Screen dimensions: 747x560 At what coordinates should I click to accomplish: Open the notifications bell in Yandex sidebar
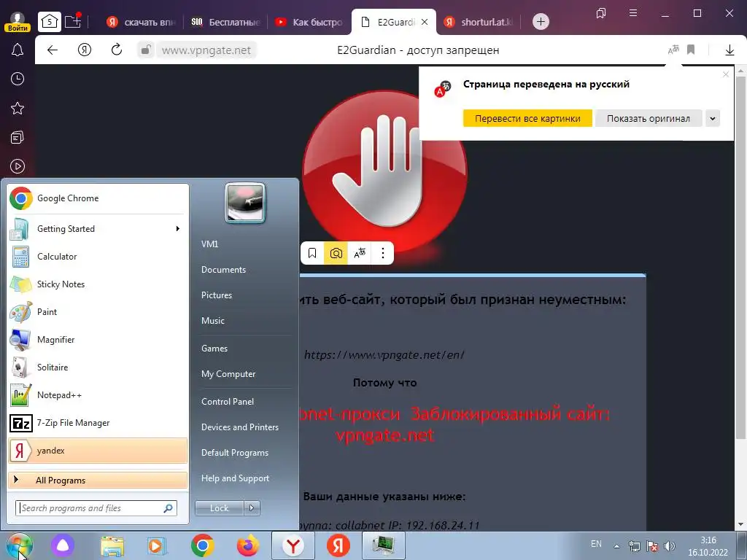point(18,50)
